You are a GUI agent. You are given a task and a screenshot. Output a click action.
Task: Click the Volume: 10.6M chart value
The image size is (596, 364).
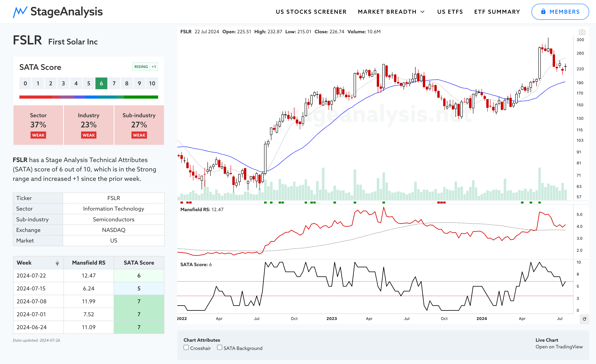(x=364, y=32)
